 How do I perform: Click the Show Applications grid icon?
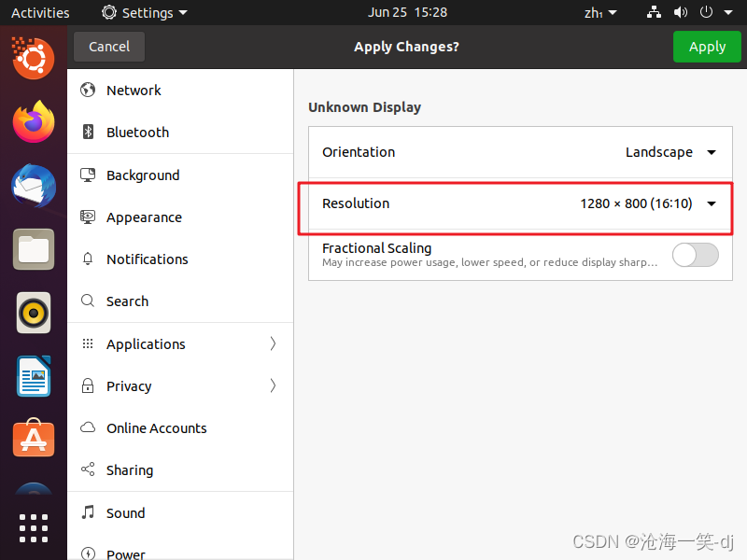pos(34,528)
